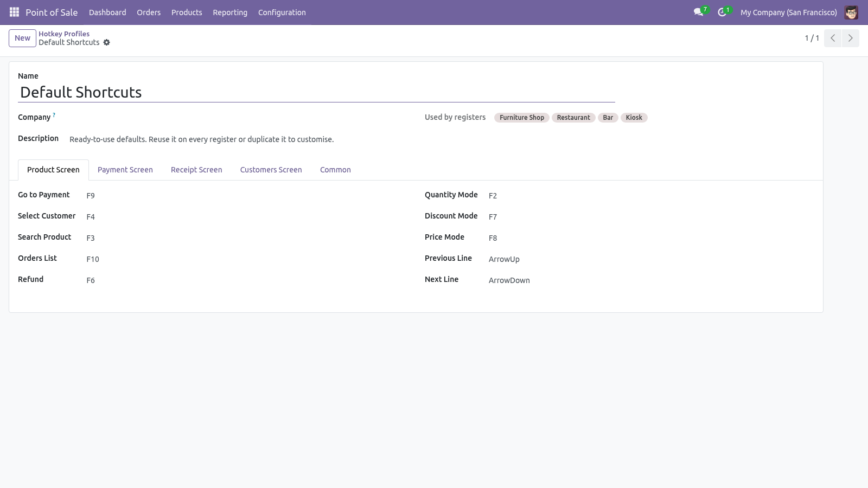
Task: Open the apps grid home menu icon
Action: pos(15,12)
